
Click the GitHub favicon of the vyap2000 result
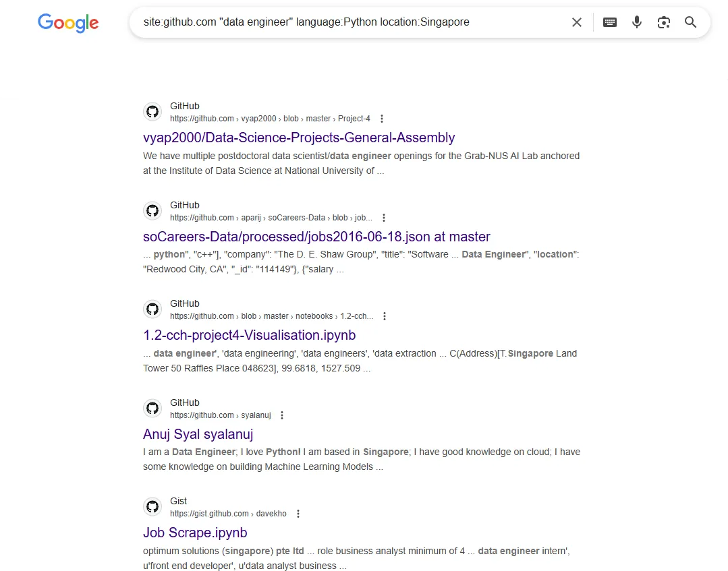click(152, 112)
